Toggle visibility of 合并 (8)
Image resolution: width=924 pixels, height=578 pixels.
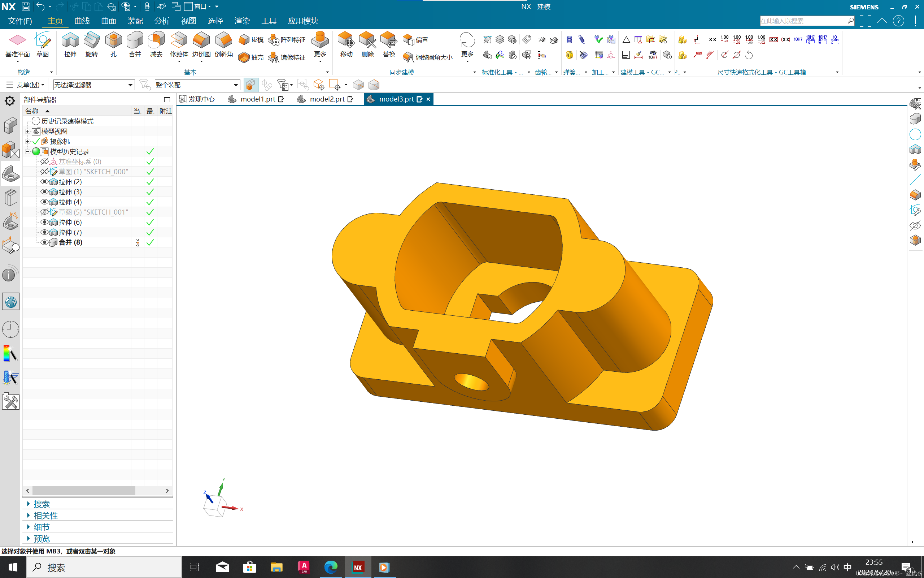[44, 242]
